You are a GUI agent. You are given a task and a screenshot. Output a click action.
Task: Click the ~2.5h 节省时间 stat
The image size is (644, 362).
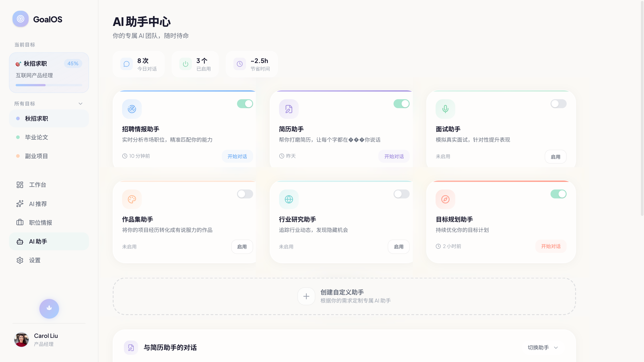[252, 64]
